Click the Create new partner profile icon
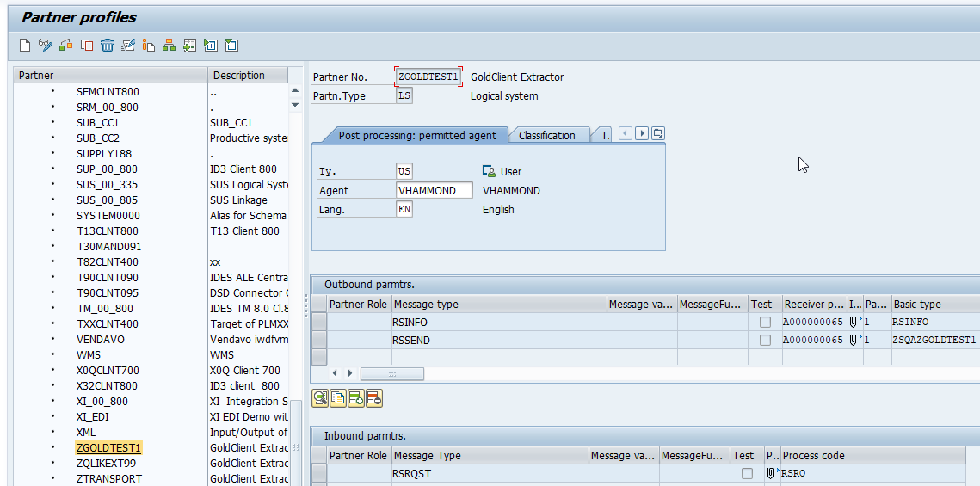 (x=25, y=46)
